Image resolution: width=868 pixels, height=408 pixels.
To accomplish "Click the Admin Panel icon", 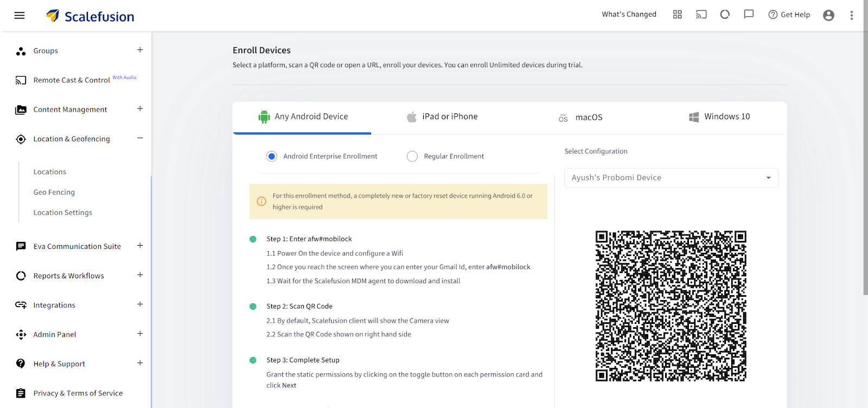I will (x=21, y=335).
